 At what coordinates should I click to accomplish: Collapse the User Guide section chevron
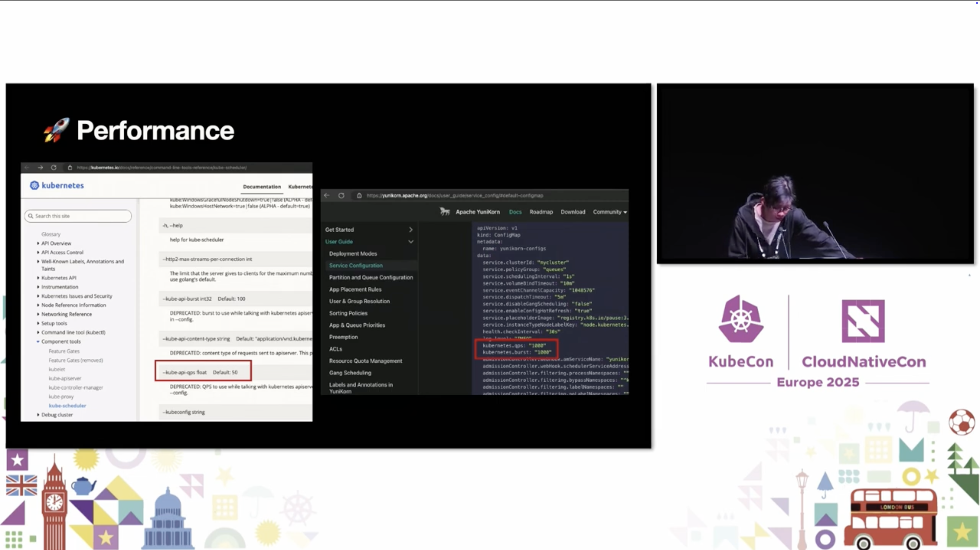tap(411, 242)
